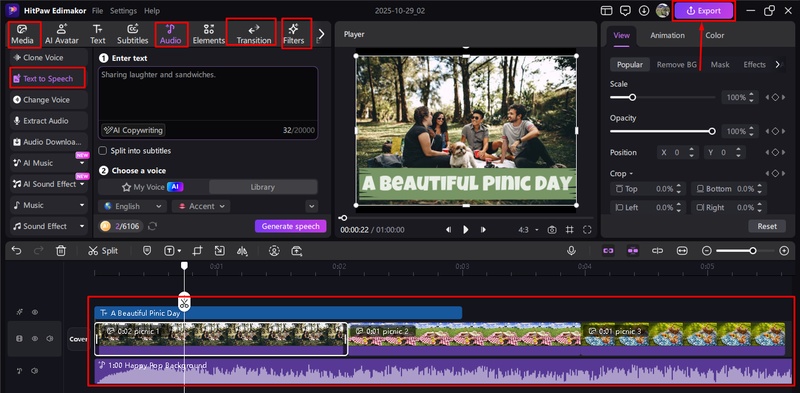Open the 4:3 aspect ratio dropdown
Screen dimensions: 800x393
coord(529,230)
